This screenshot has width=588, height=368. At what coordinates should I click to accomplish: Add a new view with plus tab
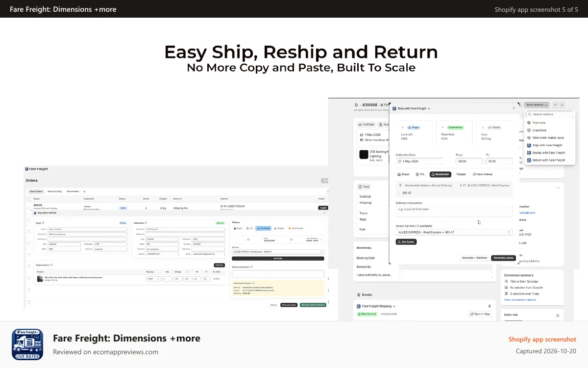[x=84, y=191]
